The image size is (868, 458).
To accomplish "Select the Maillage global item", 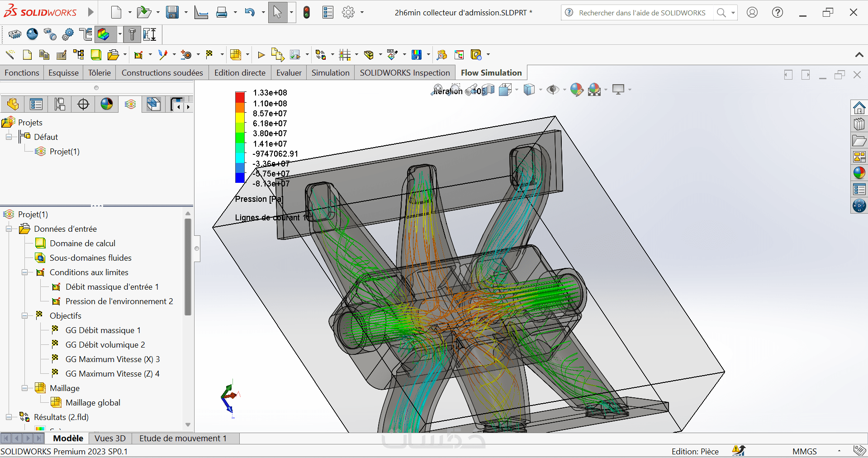I will click(93, 403).
